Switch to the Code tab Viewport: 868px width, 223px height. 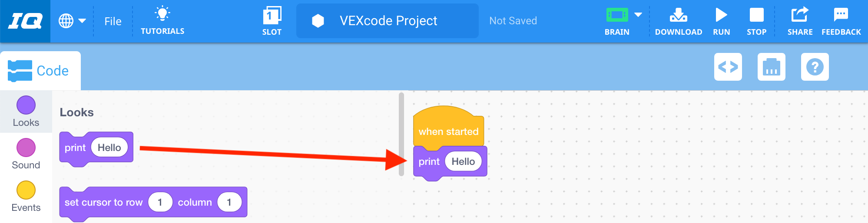click(40, 71)
